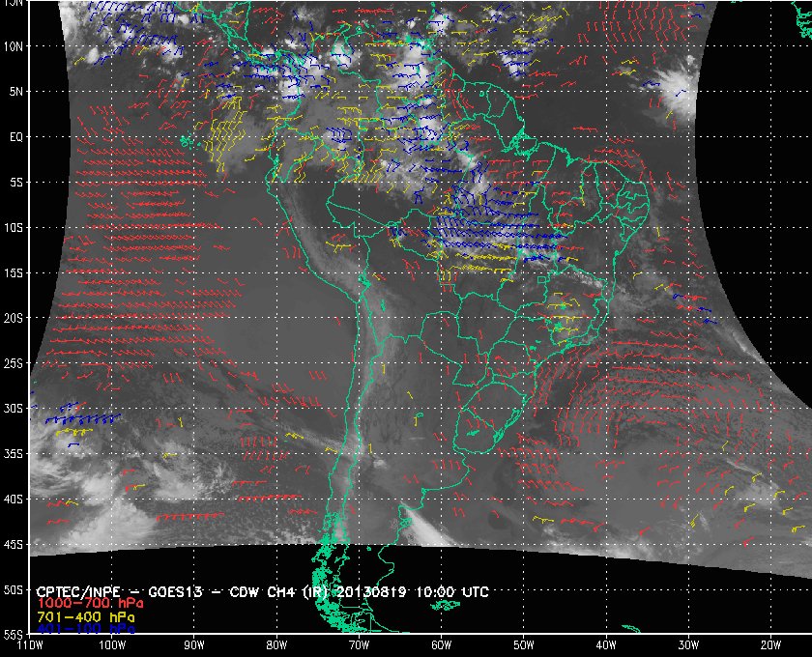Viewport: 812px width, 657px height.
Task: Click the 5S latitude label
Action: (x=16, y=183)
